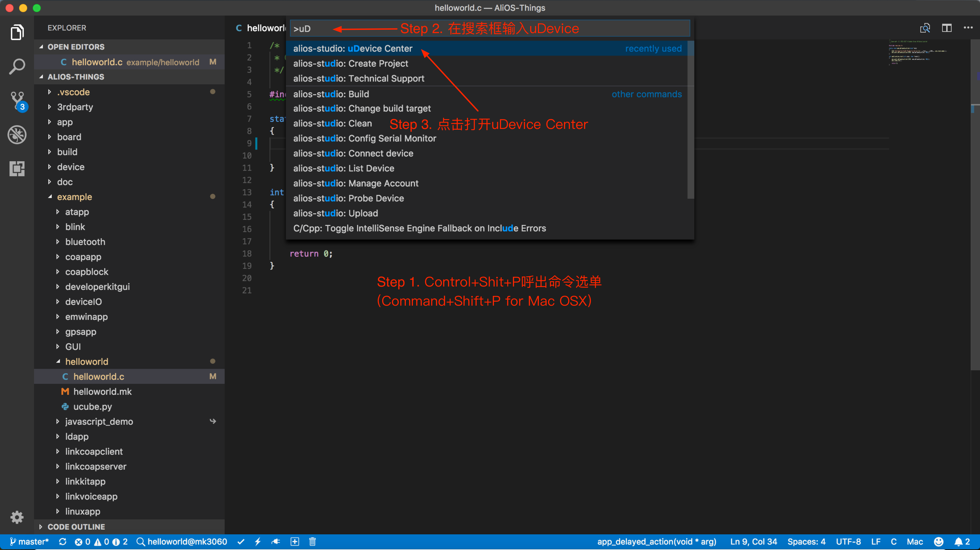Upload firmware via the lightning status bar icon
Viewport: 980px width, 550px height.
coord(258,541)
